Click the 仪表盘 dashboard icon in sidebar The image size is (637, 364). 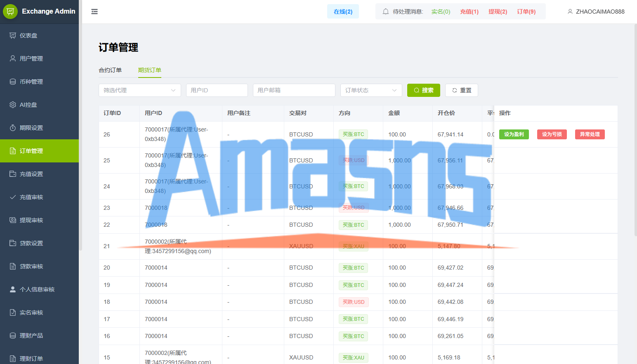[x=13, y=35]
